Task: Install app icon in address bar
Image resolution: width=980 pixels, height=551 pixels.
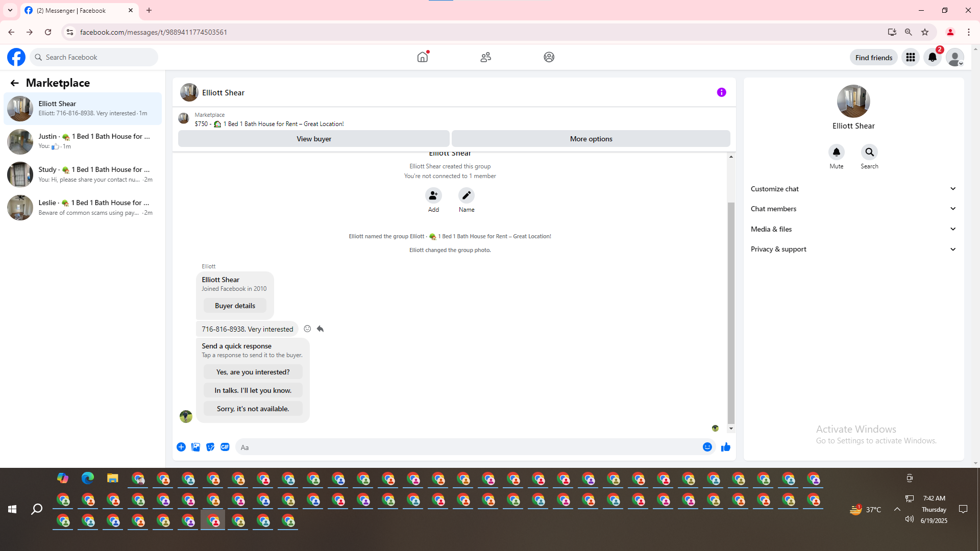Action: pos(892,32)
